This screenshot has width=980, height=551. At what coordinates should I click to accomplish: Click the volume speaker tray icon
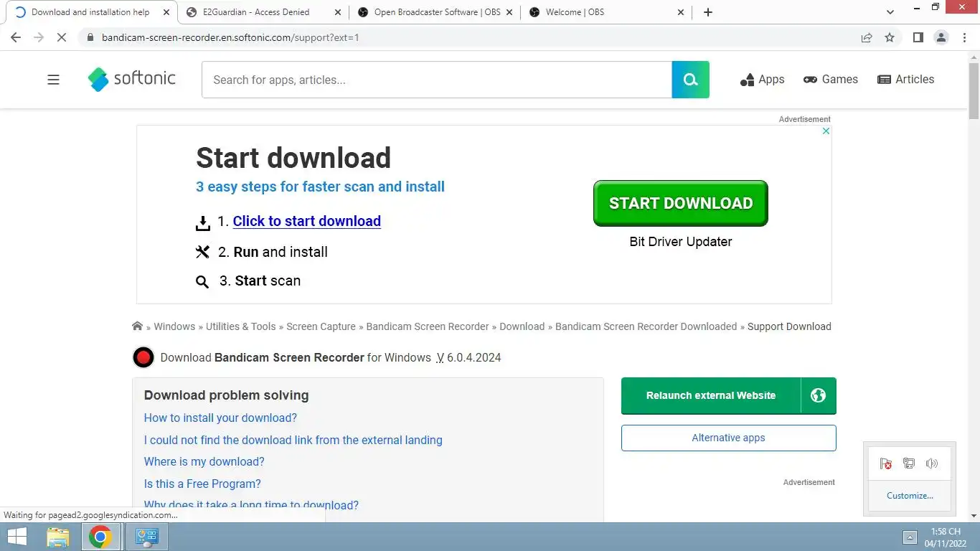932,463
